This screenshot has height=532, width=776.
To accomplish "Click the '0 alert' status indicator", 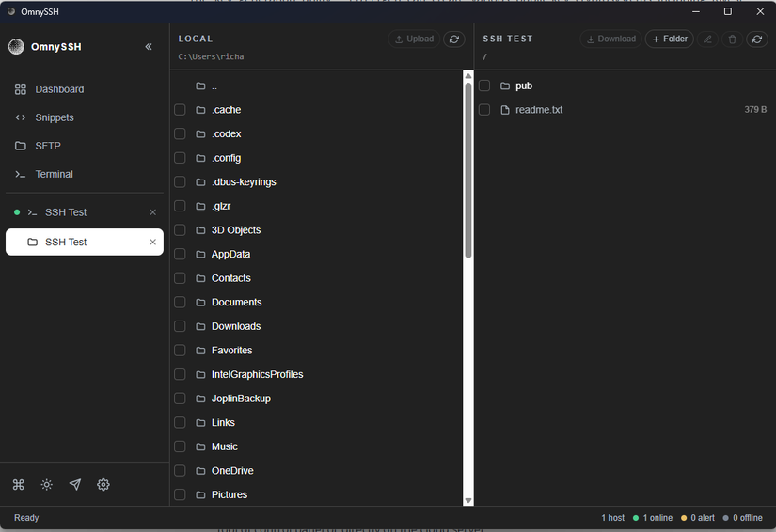I will (x=697, y=518).
